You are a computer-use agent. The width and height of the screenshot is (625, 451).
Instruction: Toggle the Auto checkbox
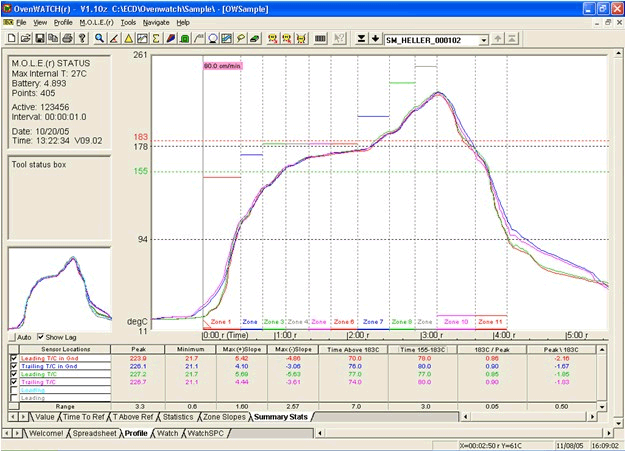(x=12, y=337)
